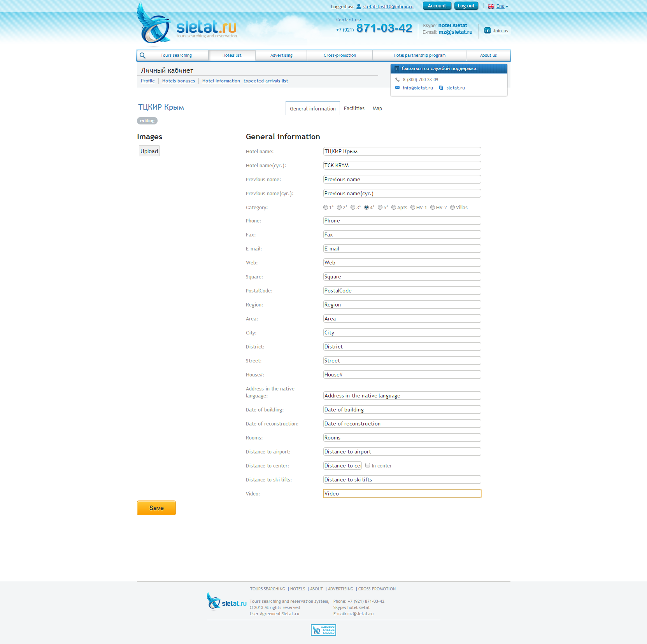
Task: Open the Expected arrivals list link
Action: click(x=266, y=81)
